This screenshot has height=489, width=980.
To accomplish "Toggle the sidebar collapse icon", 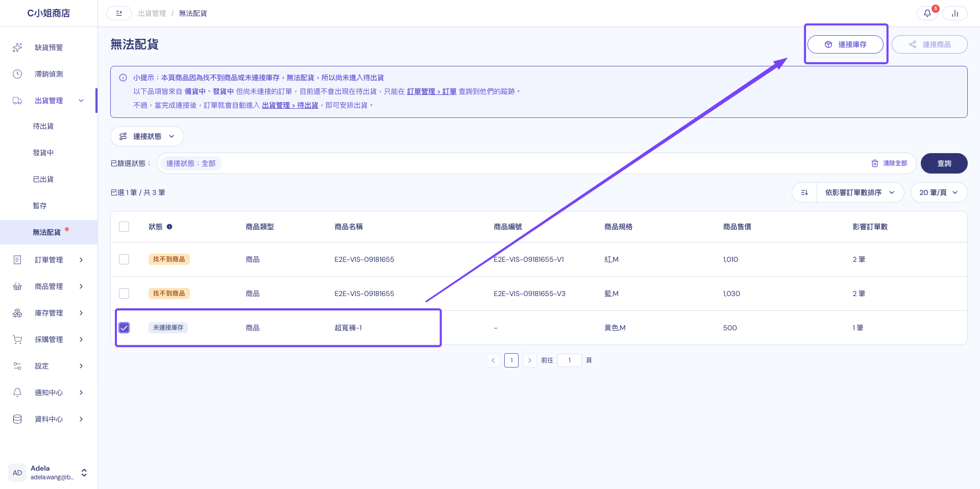I will 119,13.
